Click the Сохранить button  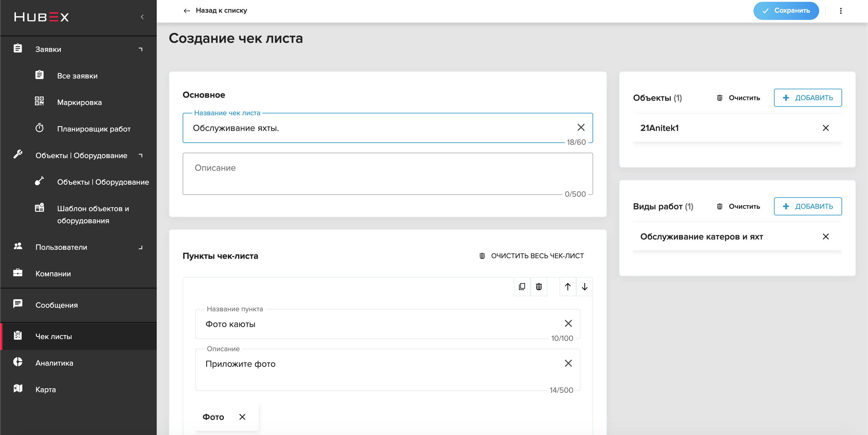click(x=786, y=11)
